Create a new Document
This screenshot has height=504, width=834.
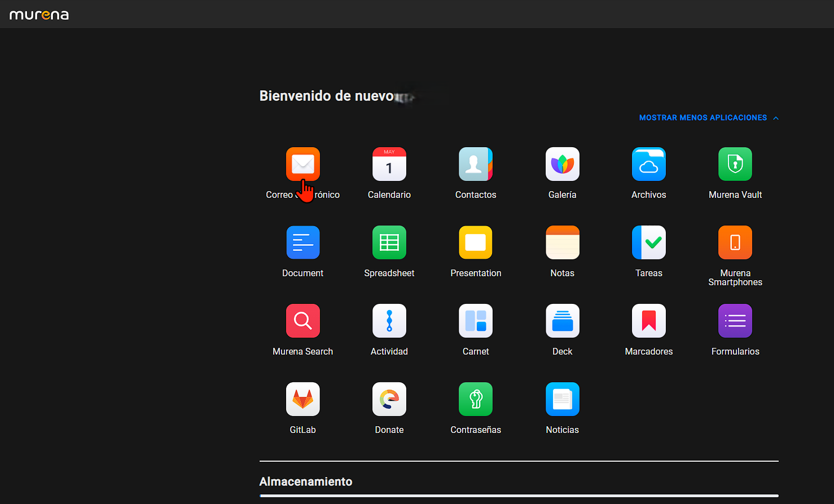(x=302, y=242)
